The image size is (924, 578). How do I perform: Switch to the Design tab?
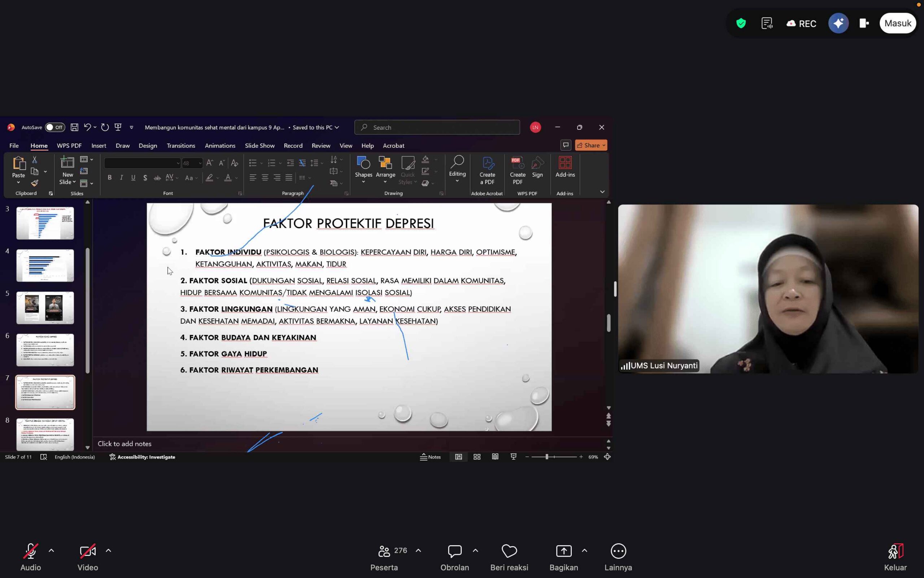(148, 146)
